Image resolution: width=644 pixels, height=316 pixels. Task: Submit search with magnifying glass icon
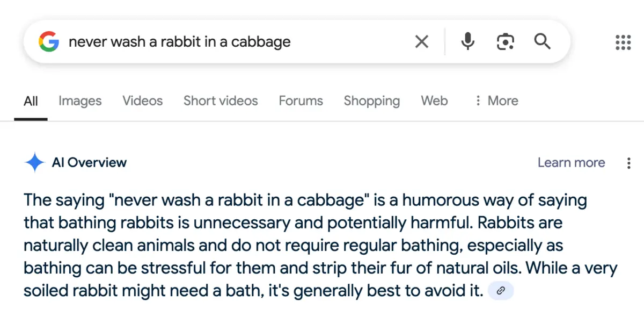coord(542,41)
